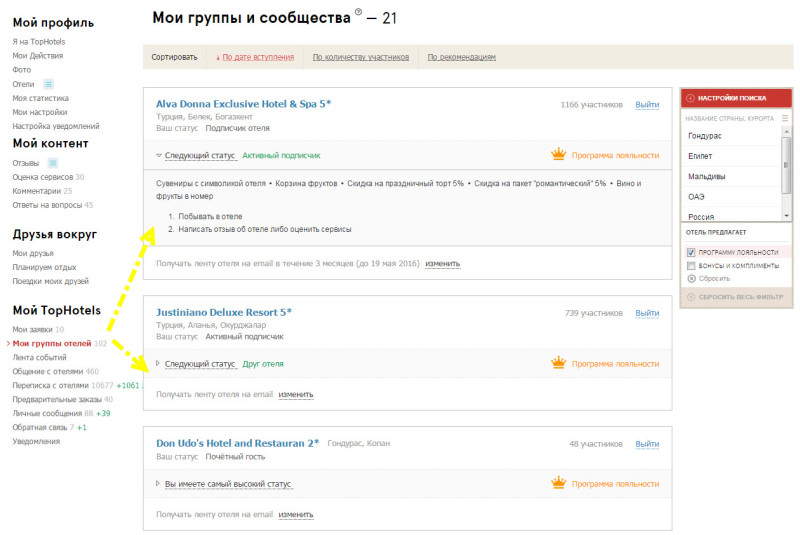Uncheck the Программу лояльности checkbox
Screen dimensions: 800x535
(x=691, y=252)
